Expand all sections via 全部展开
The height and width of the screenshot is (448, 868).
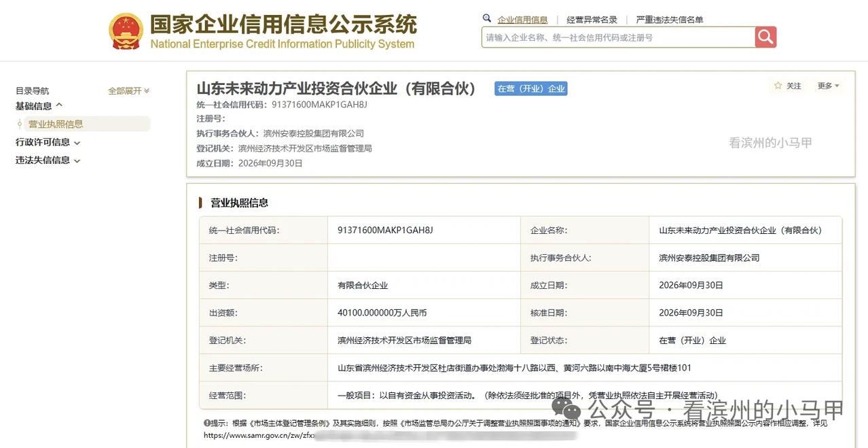coord(128,90)
